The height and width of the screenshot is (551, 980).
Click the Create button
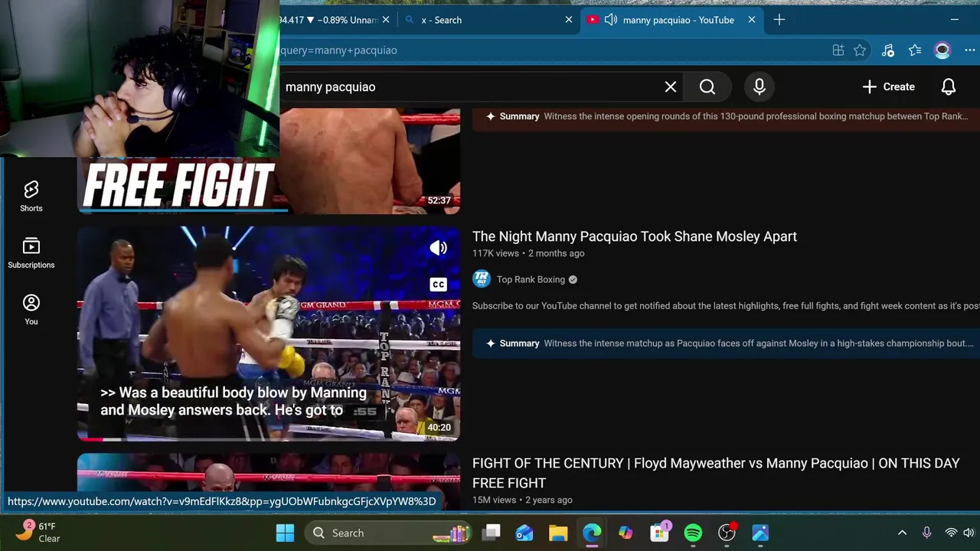pos(888,87)
